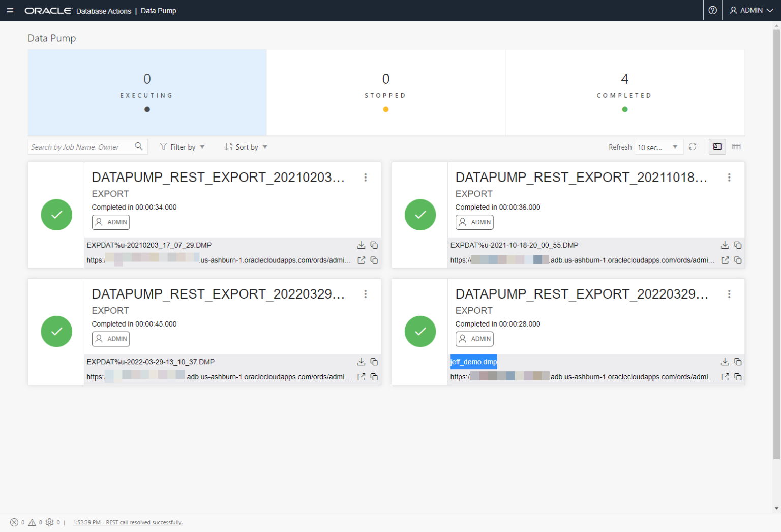This screenshot has width=781, height=532.
Task: Click the REST call resolved successfully link
Action: tap(128, 522)
